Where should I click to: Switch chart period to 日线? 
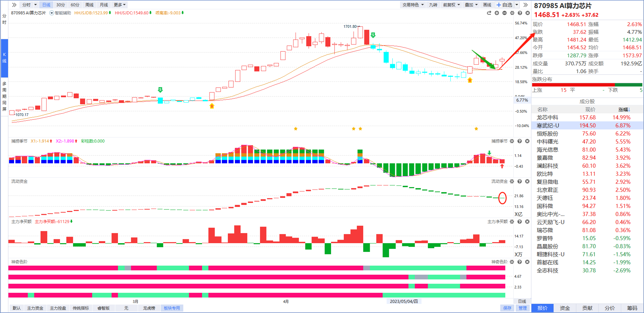point(46,5)
